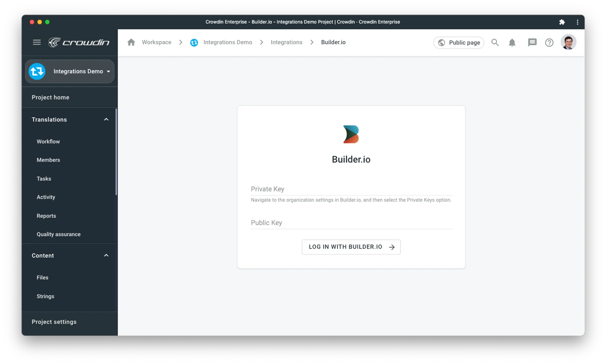Go to the workspace home icon

[x=131, y=42]
